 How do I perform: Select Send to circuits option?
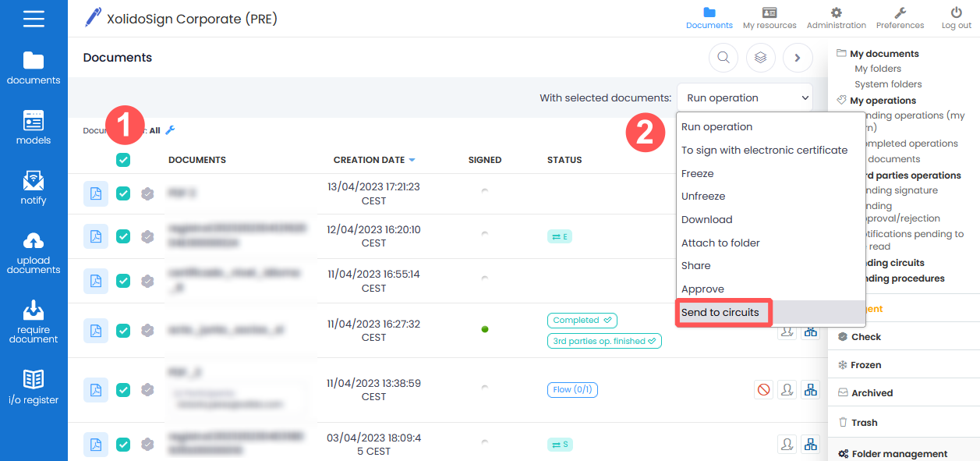point(720,313)
